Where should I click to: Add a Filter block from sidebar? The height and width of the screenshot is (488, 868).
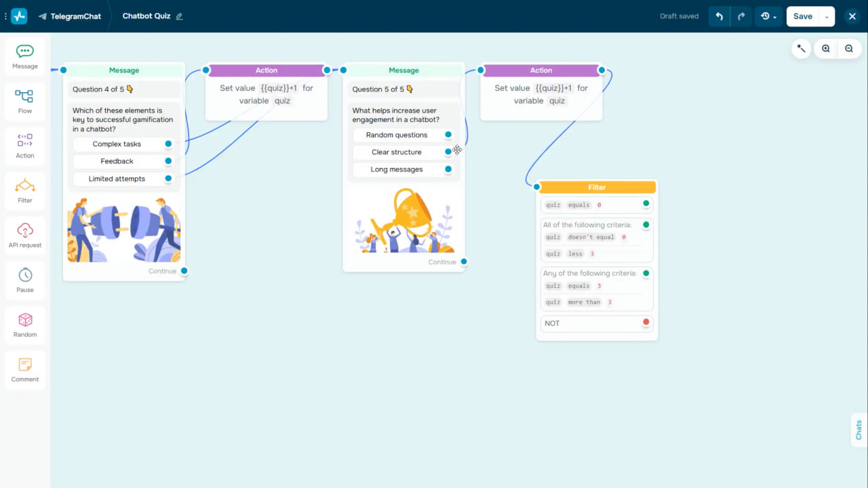point(25,191)
